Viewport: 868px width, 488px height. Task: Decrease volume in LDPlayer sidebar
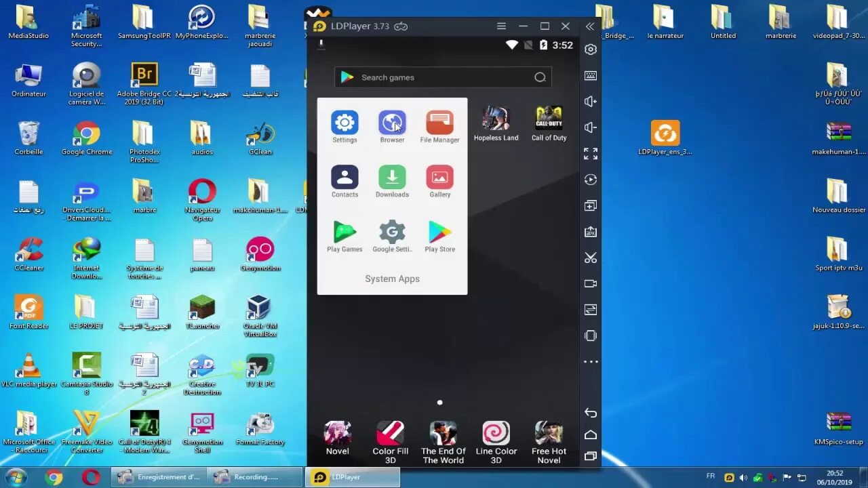[591, 127]
